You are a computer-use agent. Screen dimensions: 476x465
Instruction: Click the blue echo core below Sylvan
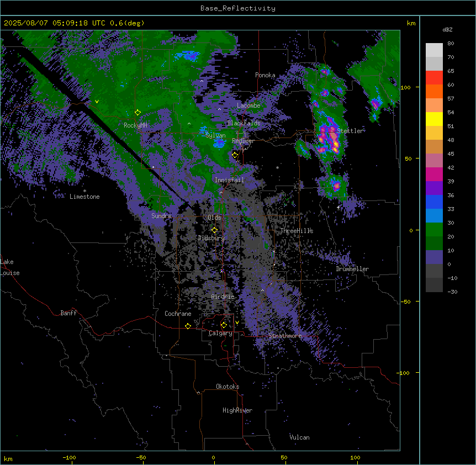tap(219, 144)
